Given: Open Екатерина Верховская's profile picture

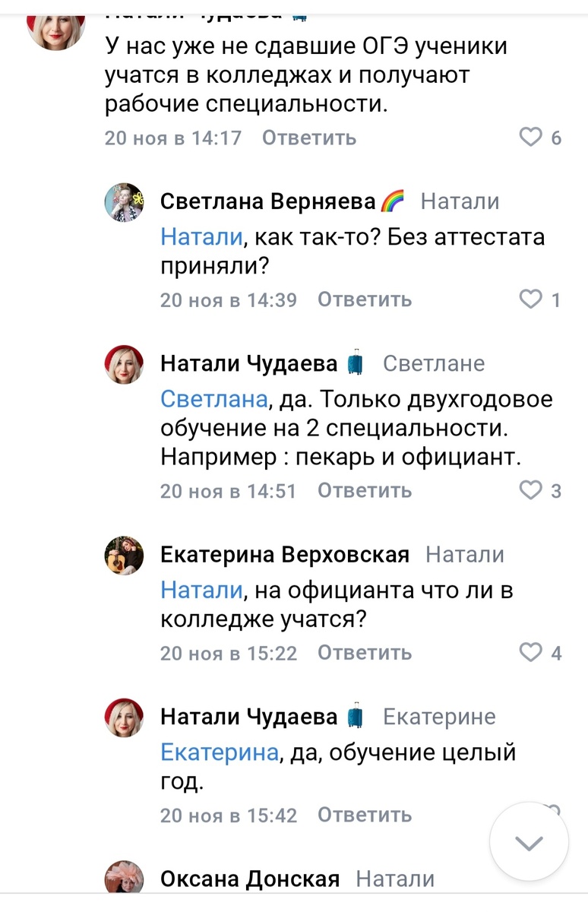Looking at the screenshot, I should 123,555.
